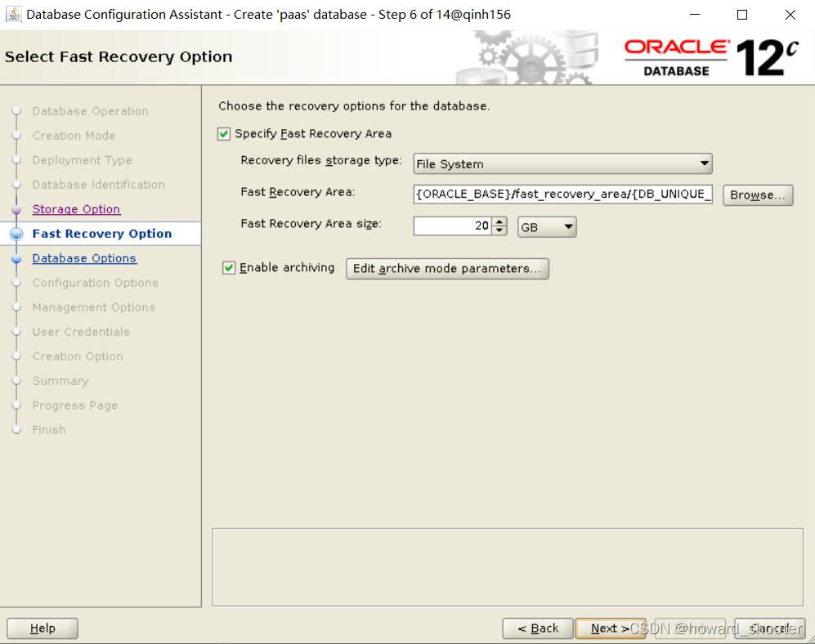Screen dimensions: 815x644
Task: Decrement Fast Recovery Area size with down arrow
Action: coord(499,230)
